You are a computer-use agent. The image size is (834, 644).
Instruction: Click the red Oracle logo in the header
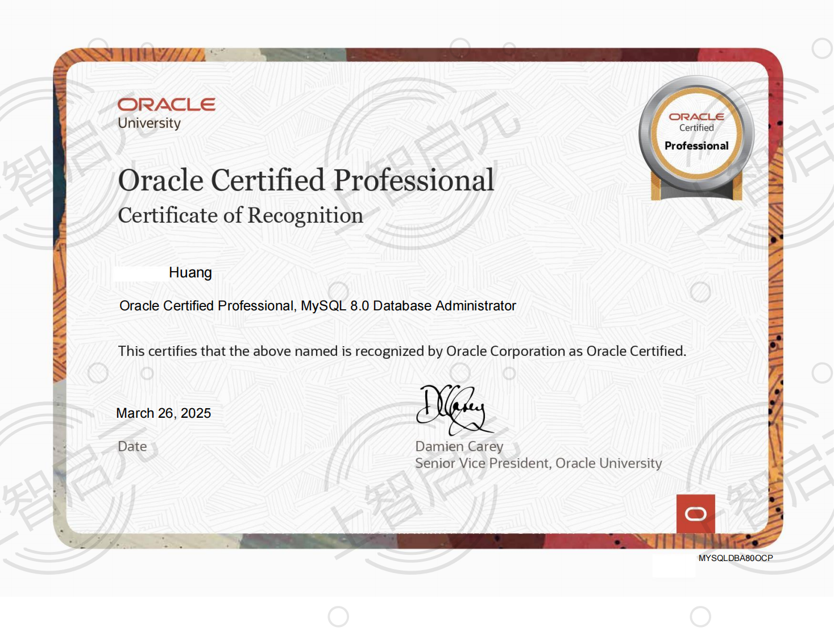tap(166, 105)
